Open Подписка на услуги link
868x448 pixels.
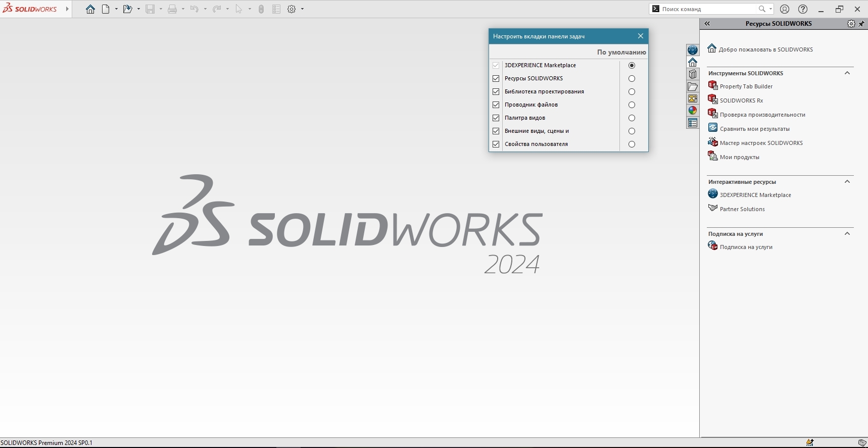click(x=740, y=246)
